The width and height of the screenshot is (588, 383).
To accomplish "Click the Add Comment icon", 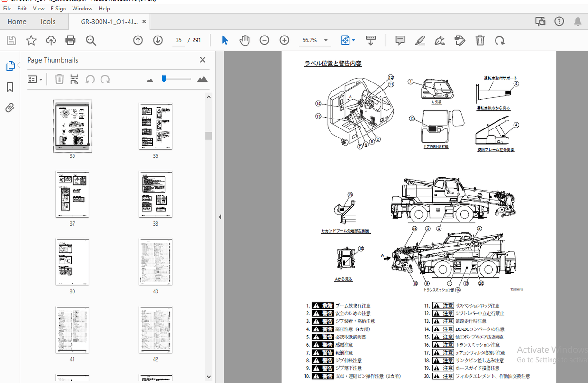I will coord(400,40).
